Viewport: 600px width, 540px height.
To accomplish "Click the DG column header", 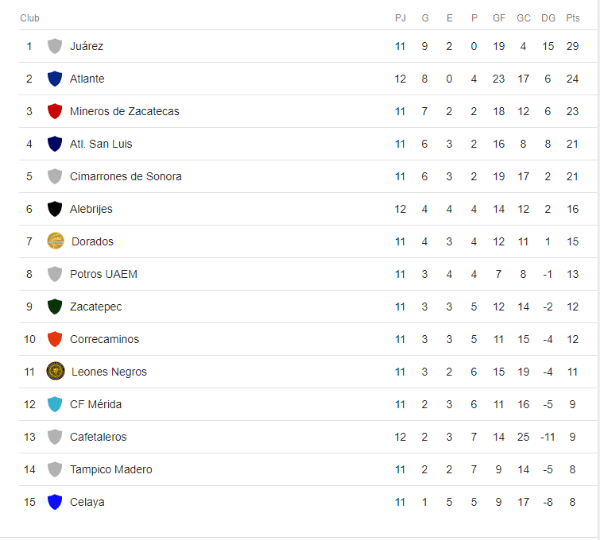I will pyautogui.click(x=548, y=18).
